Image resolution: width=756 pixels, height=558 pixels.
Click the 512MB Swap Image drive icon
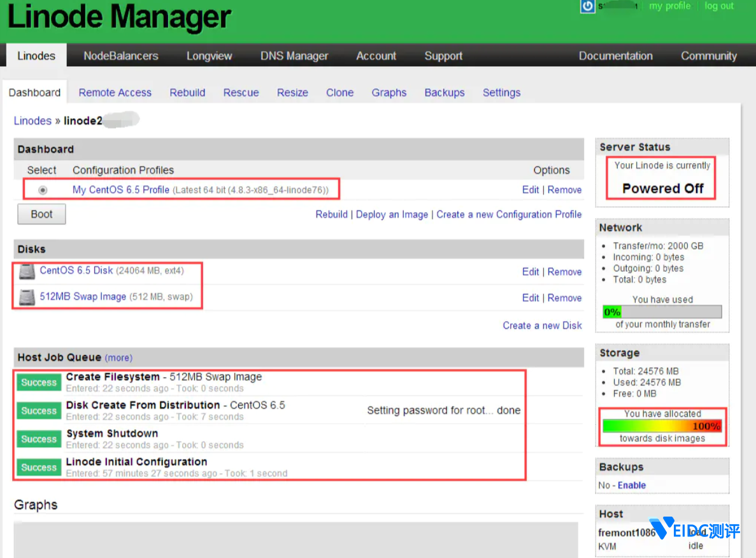27,297
